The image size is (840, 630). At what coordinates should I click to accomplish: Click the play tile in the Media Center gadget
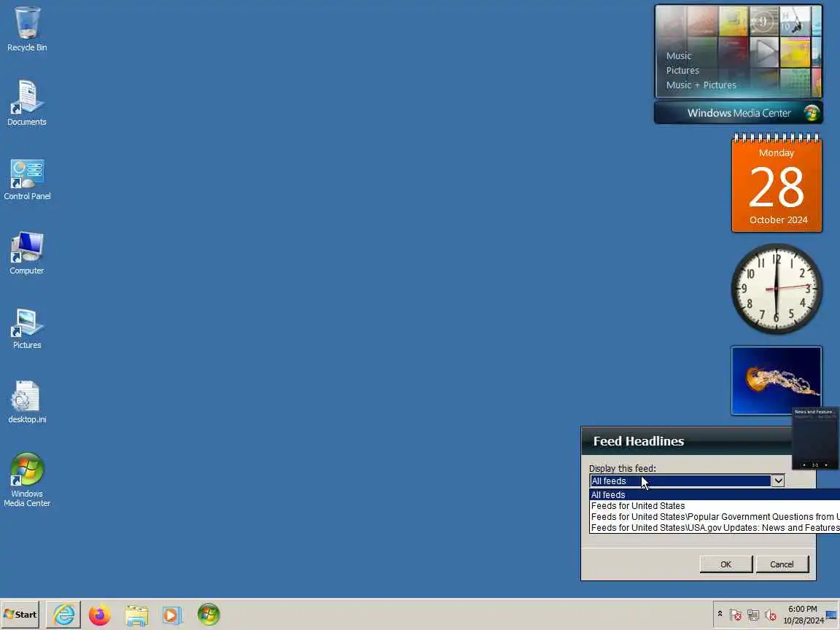tap(764, 52)
